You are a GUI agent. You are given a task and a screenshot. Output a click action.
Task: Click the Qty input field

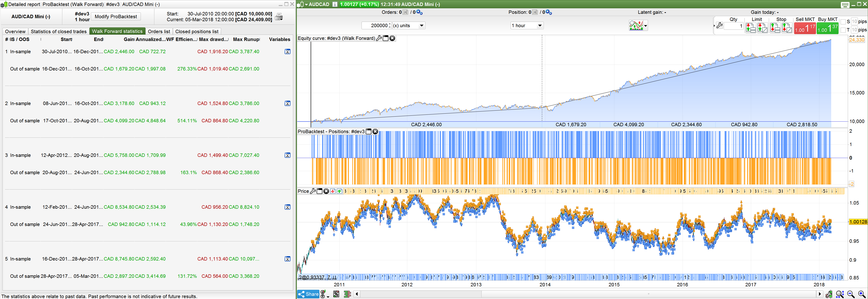(x=734, y=26)
